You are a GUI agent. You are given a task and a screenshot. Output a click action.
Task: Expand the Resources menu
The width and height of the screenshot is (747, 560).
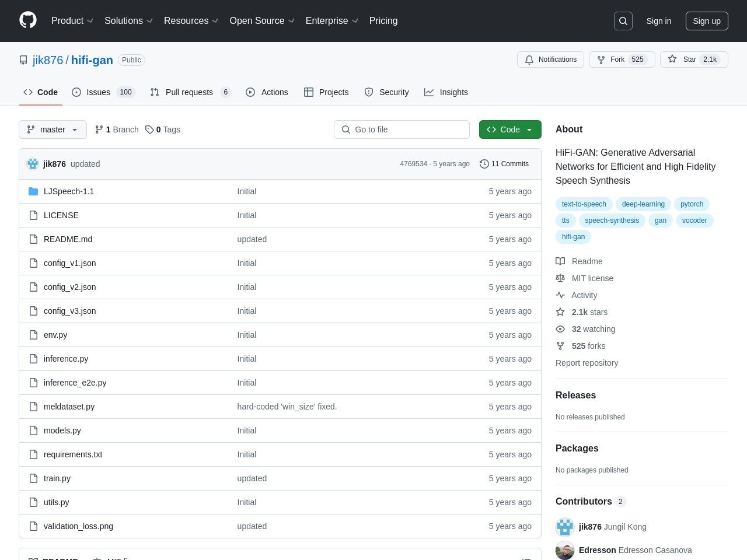[191, 21]
